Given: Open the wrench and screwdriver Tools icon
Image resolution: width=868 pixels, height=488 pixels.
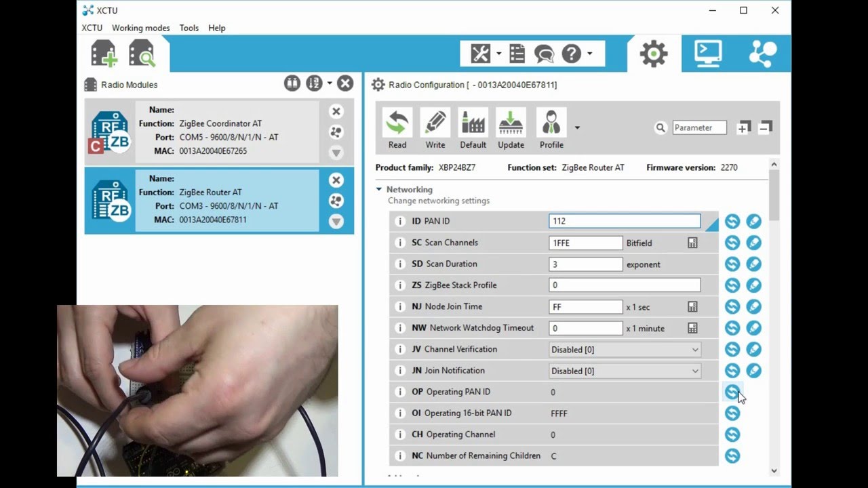Looking at the screenshot, I should point(480,54).
